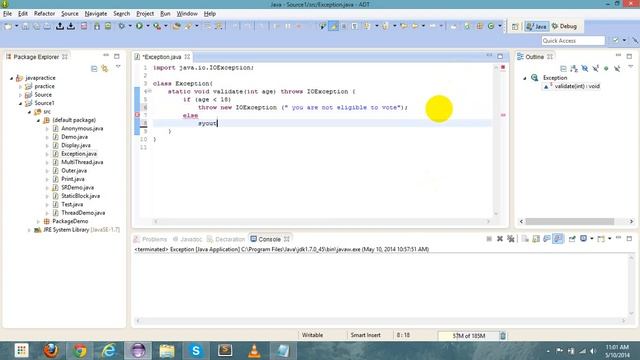The width and height of the screenshot is (640, 360).
Task: Expand the practice folder node
Action: coord(20,87)
